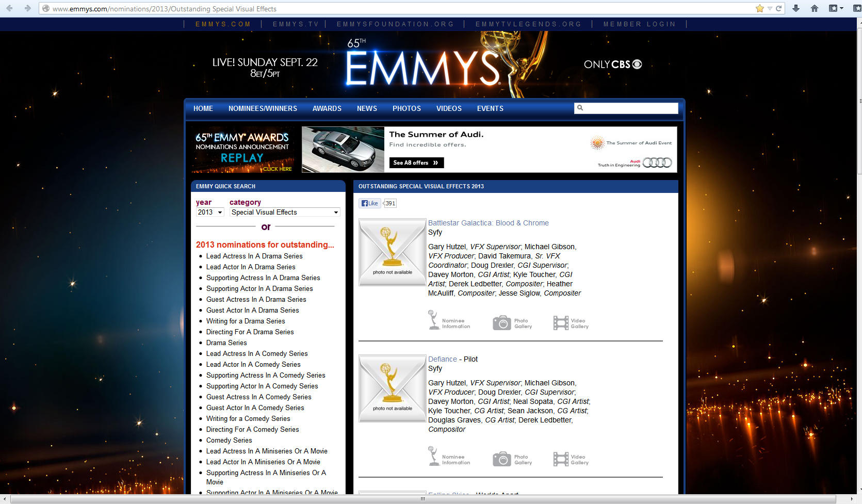Select Lead Actor In A Miniseries Or A Movie
862x504 pixels.
(263, 462)
